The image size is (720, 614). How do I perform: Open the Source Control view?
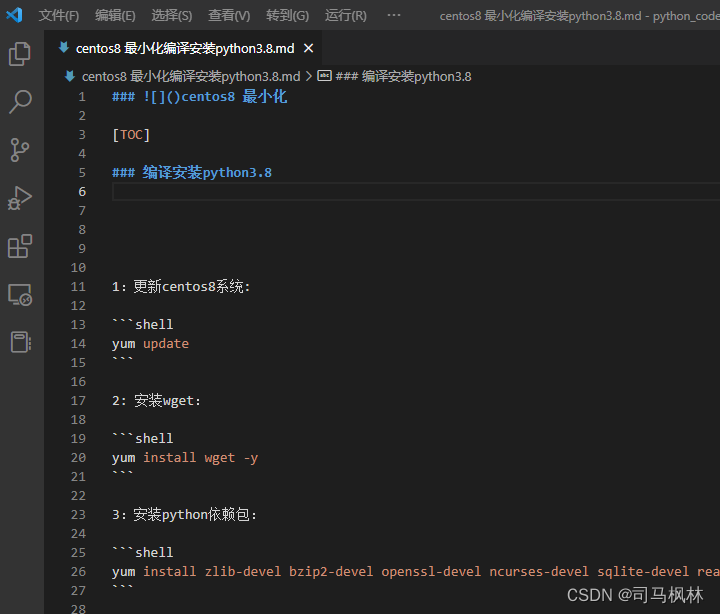(20, 150)
